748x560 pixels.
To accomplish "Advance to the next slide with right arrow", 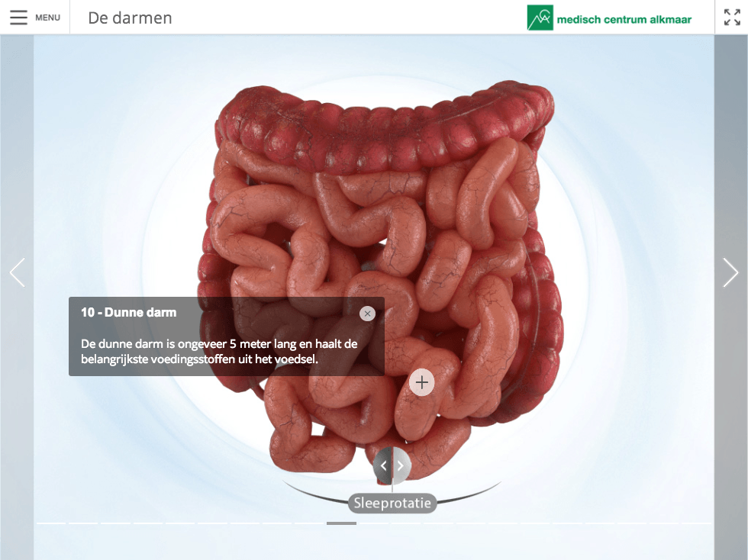I will click(x=730, y=272).
